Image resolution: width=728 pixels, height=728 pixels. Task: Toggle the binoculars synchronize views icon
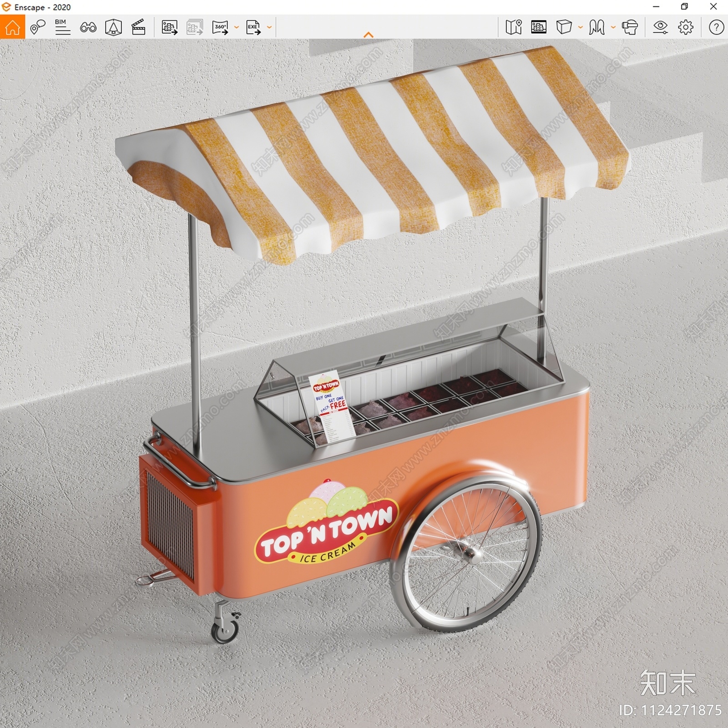coord(88,27)
